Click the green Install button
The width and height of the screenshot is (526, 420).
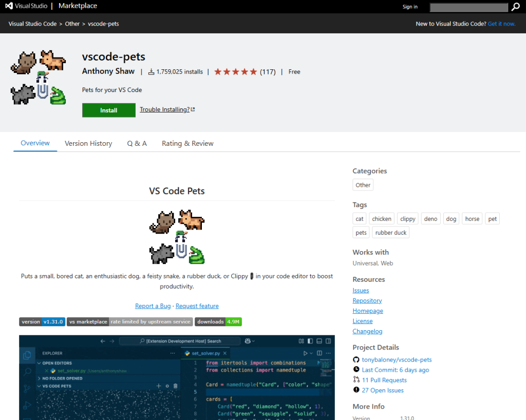pos(109,110)
